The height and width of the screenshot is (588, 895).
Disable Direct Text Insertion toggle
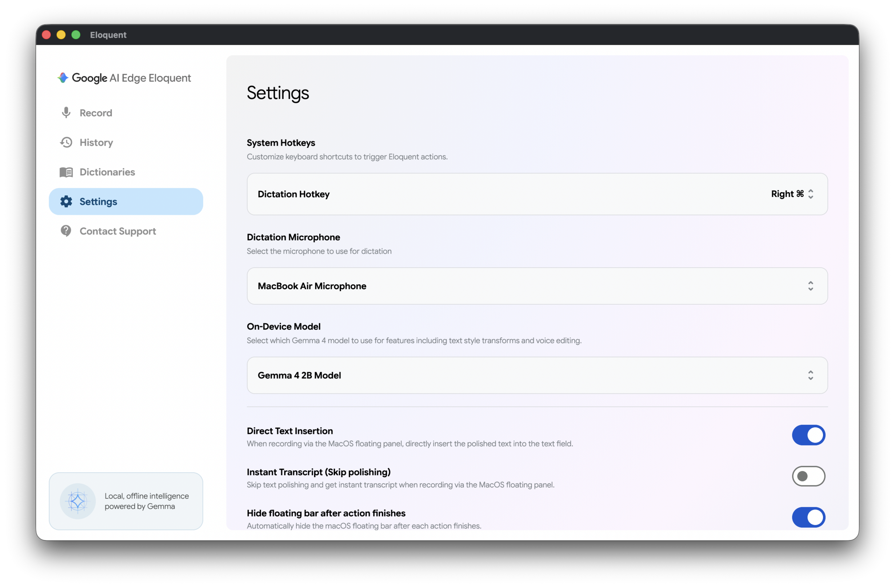(809, 435)
